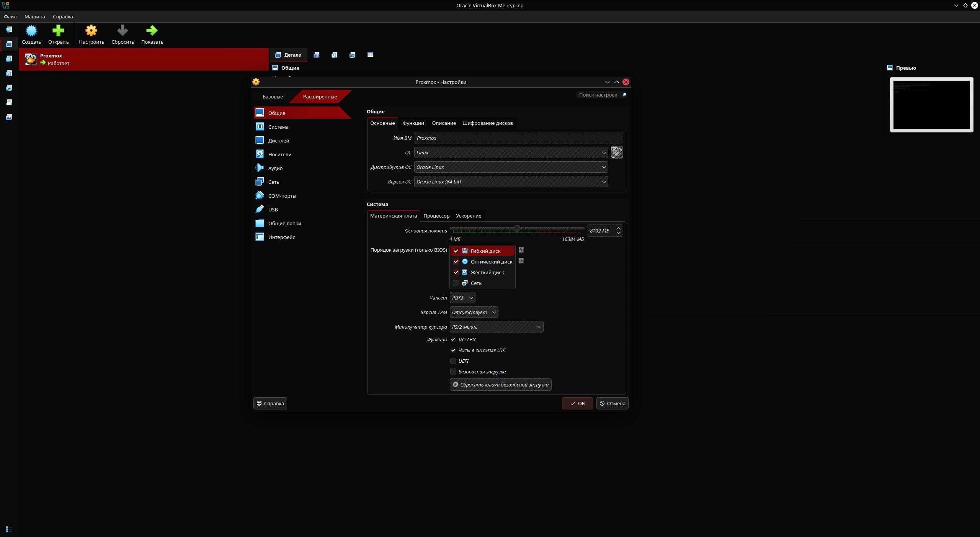
Task: Switch to the Процессор tab
Action: 436,216
